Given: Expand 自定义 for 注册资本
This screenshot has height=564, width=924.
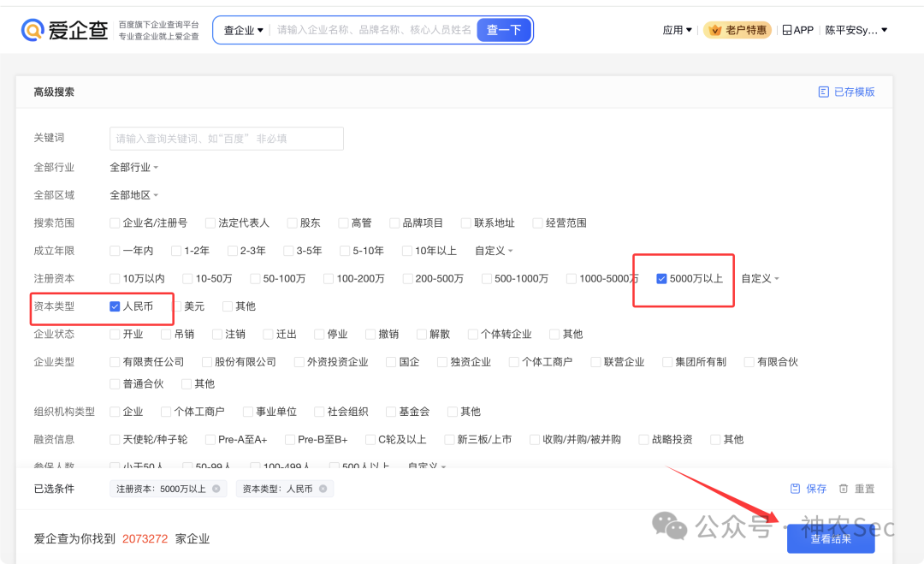Looking at the screenshot, I should point(761,279).
